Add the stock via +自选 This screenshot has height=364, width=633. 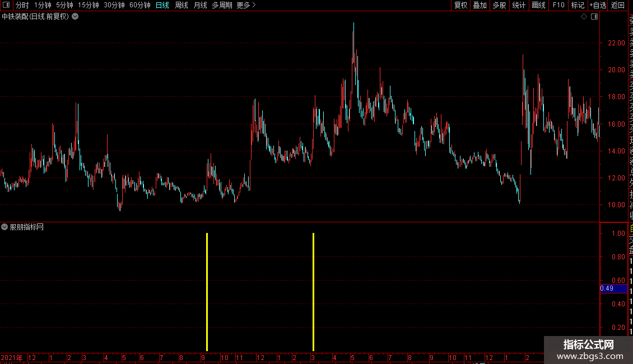pos(598,5)
